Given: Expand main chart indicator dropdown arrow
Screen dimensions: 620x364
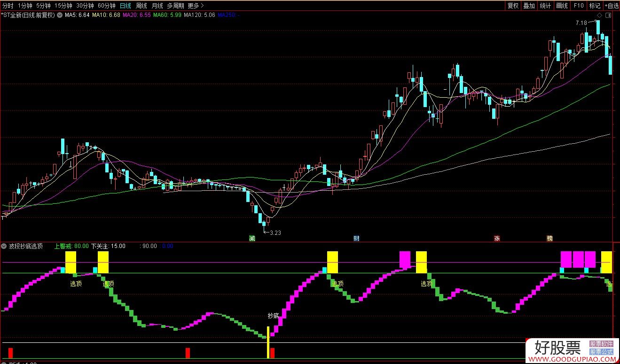Looking at the screenshot, I should click(59, 15).
